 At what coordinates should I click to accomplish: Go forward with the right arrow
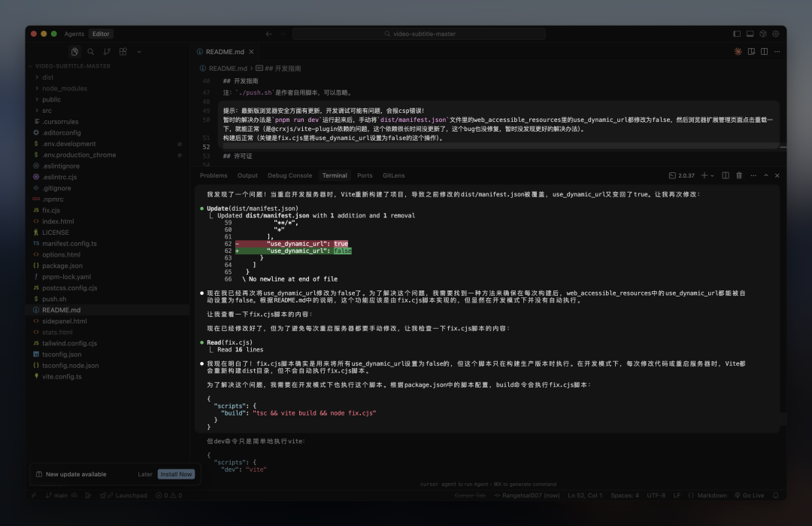282,34
